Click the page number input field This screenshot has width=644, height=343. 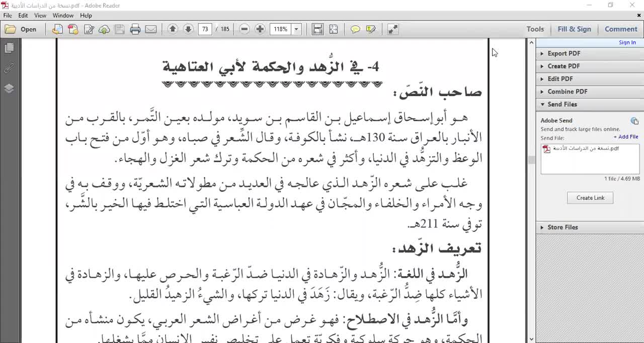205,29
